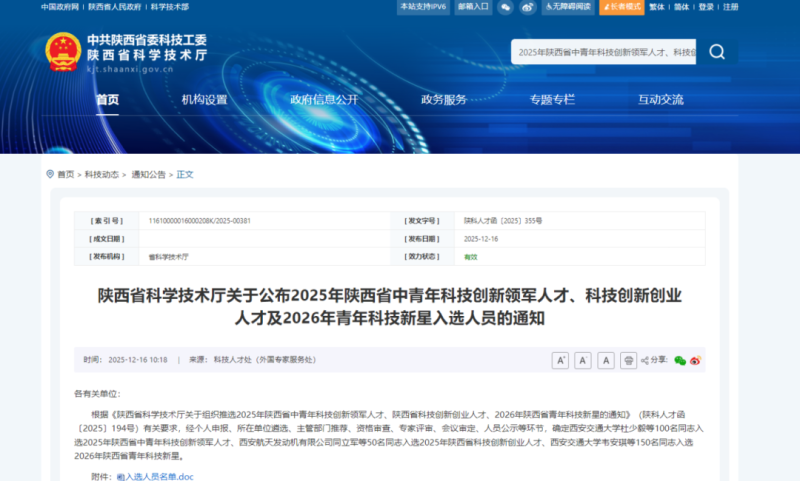Switch to 繁体 traditional Chinese
Image resolution: width=800 pixels, height=481 pixels.
(657, 7)
